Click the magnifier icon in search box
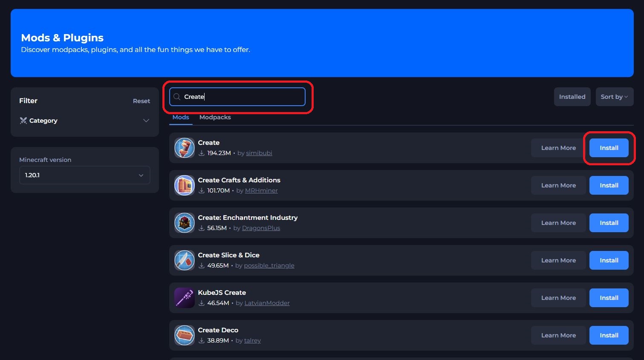 [x=177, y=97]
